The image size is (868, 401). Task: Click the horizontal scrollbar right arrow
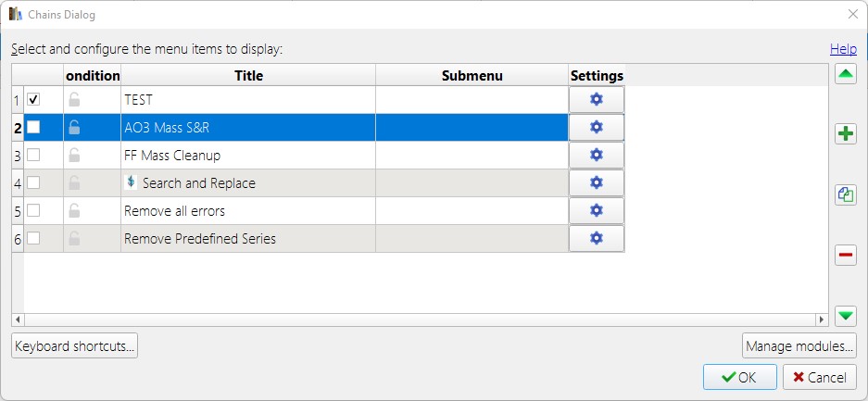(821, 320)
